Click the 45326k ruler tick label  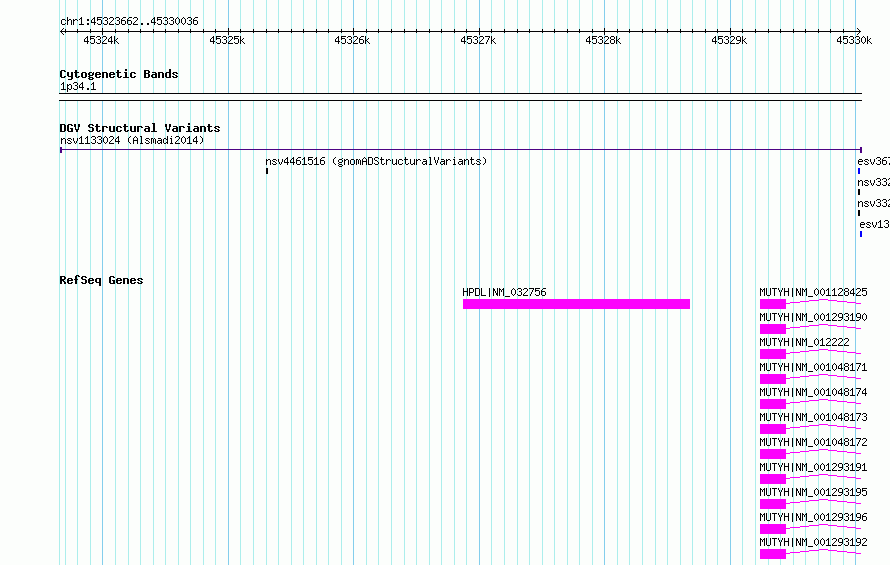(352, 40)
